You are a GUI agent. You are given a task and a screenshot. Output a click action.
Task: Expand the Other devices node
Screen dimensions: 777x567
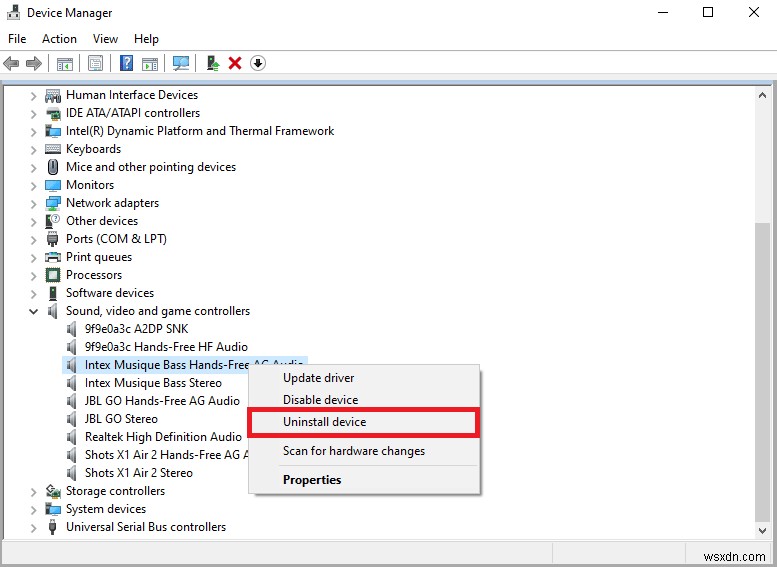[x=33, y=222]
